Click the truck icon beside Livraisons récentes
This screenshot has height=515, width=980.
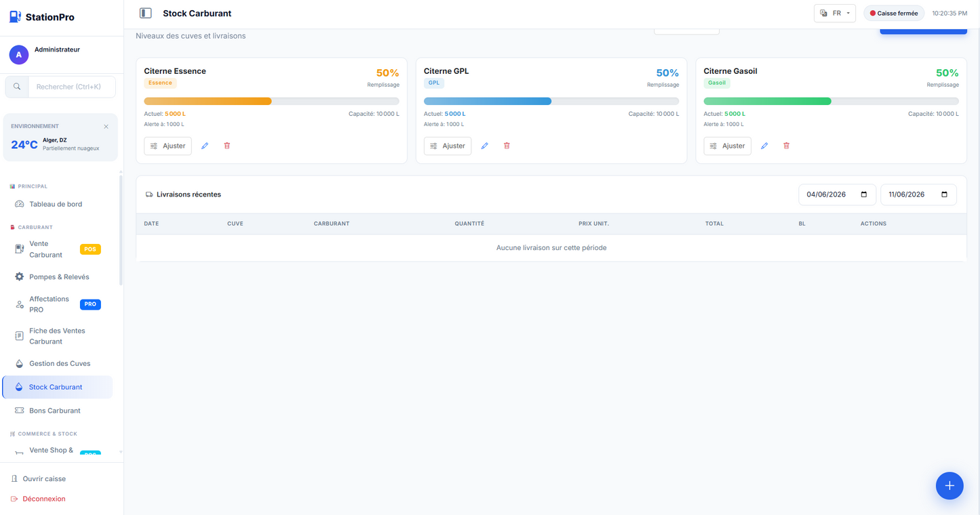pyautogui.click(x=149, y=194)
